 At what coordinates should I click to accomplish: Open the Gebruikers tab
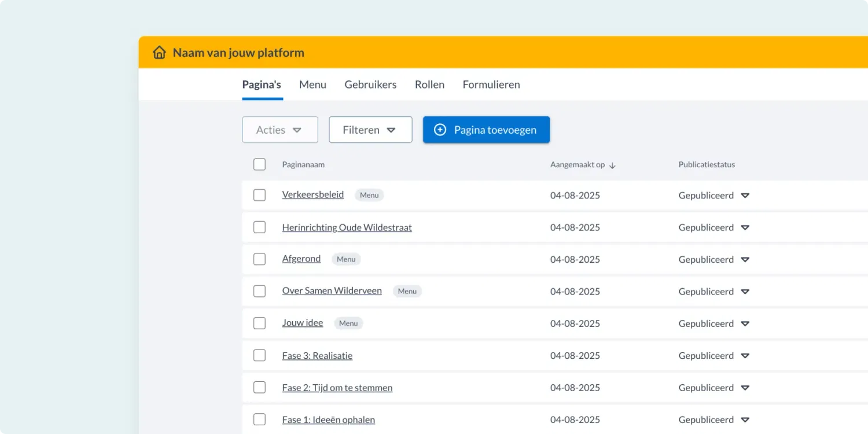(370, 84)
